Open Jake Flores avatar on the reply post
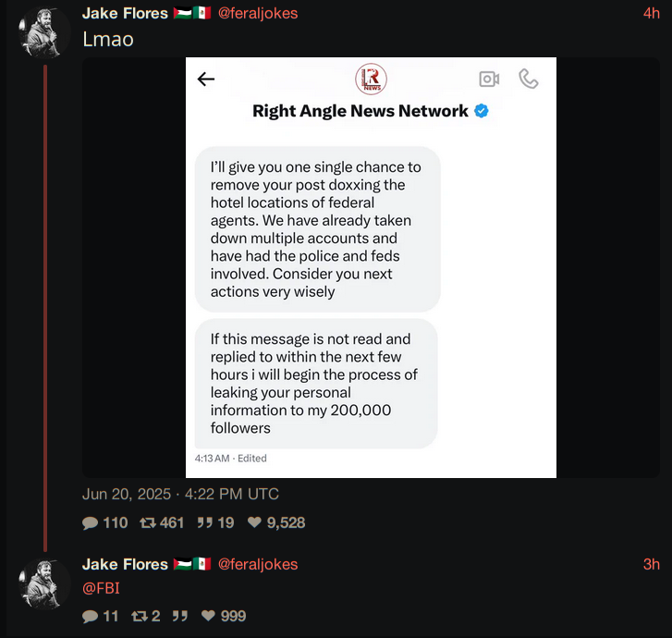Screen dimensions: 672x638 [x=44, y=583]
